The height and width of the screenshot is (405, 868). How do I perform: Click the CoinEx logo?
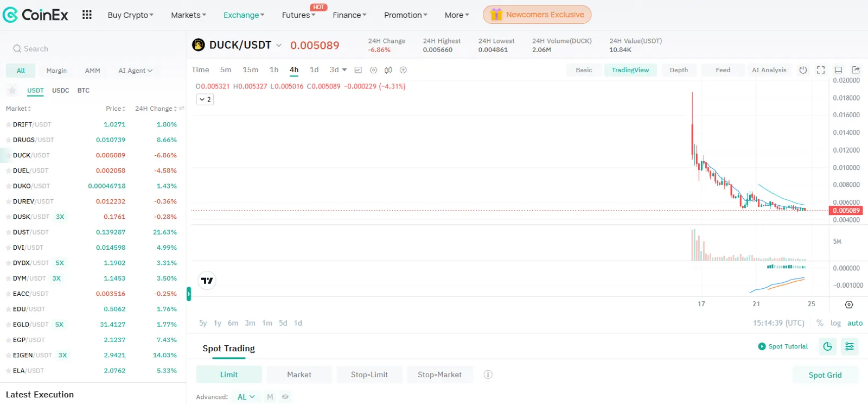36,15
